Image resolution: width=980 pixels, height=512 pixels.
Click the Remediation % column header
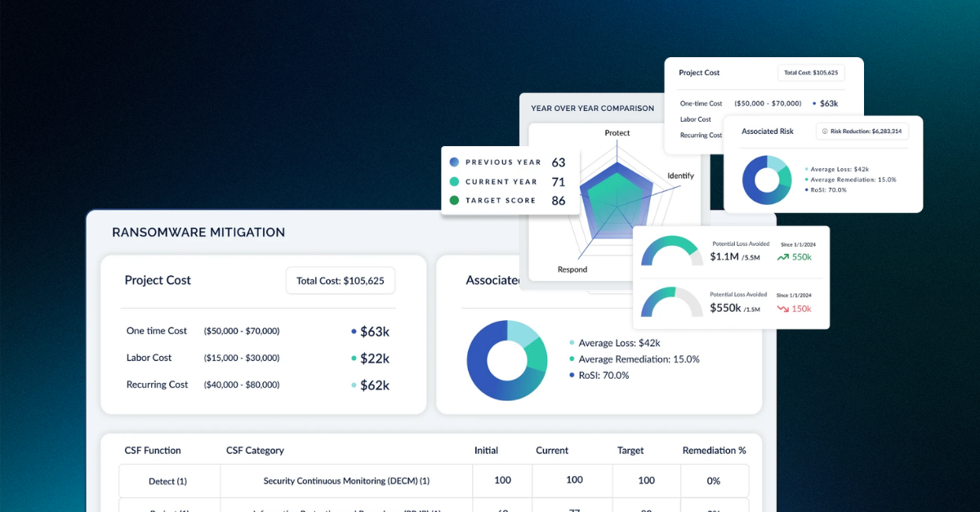(714, 451)
